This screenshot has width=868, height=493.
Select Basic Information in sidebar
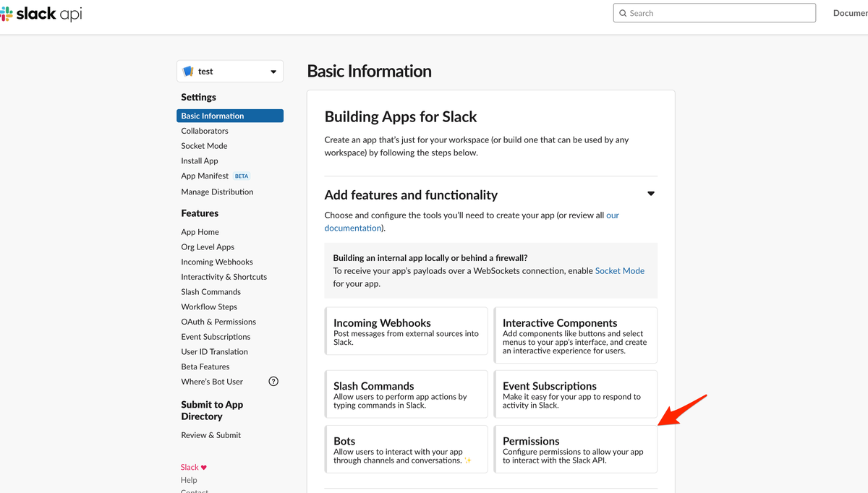click(x=230, y=116)
